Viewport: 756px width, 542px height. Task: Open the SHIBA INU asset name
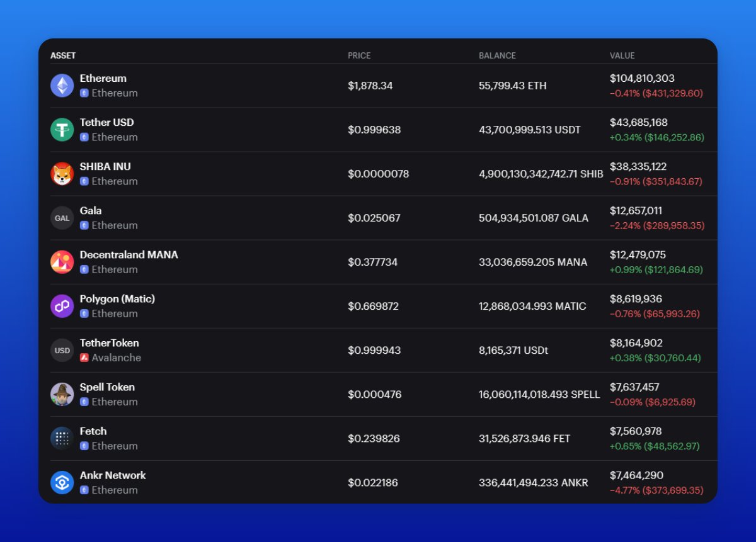[105, 166]
